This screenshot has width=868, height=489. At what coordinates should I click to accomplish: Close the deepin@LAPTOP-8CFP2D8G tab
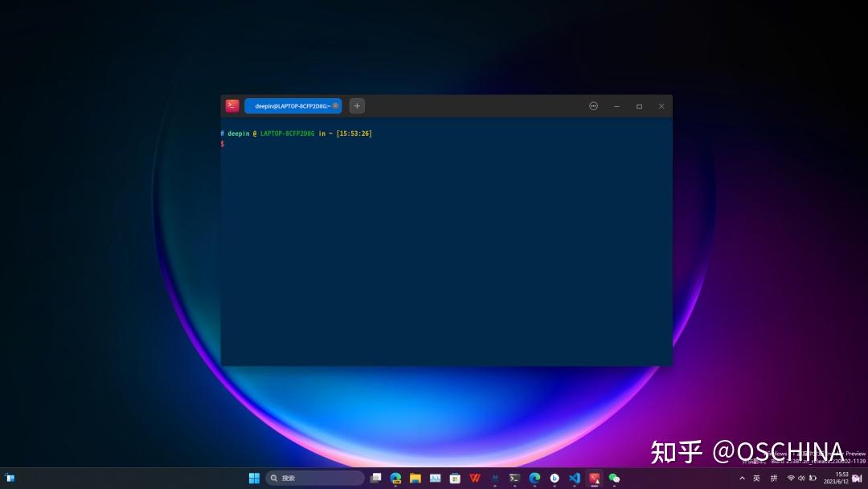[335, 105]
